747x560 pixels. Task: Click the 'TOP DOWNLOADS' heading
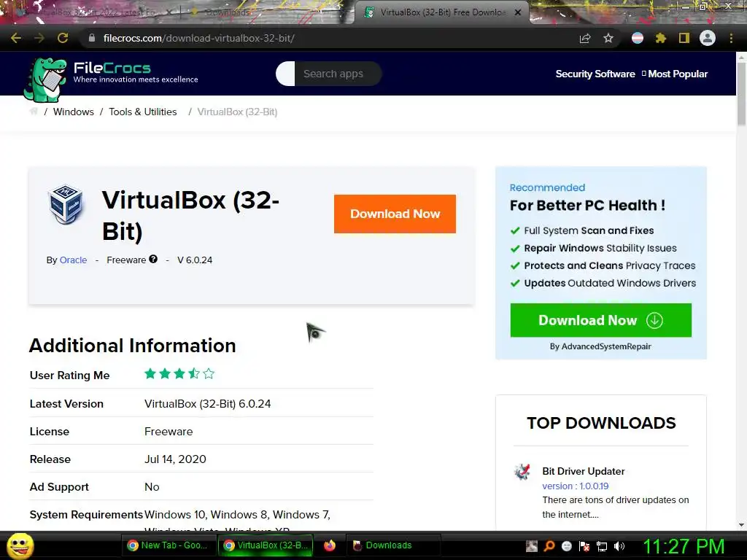(601, 423)
